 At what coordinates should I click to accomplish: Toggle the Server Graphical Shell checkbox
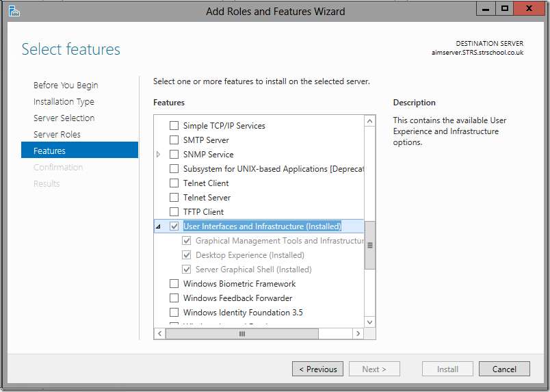click(x=186, y=270)
